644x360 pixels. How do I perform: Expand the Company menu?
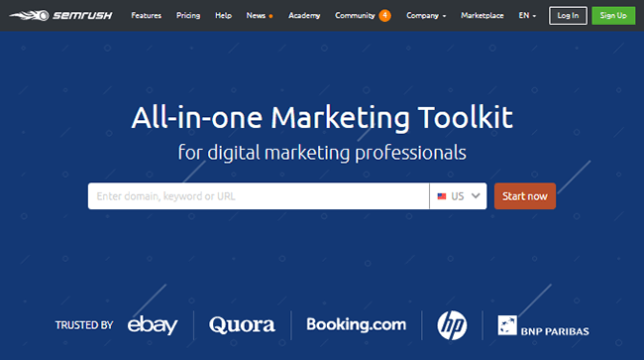coord(426,16)
